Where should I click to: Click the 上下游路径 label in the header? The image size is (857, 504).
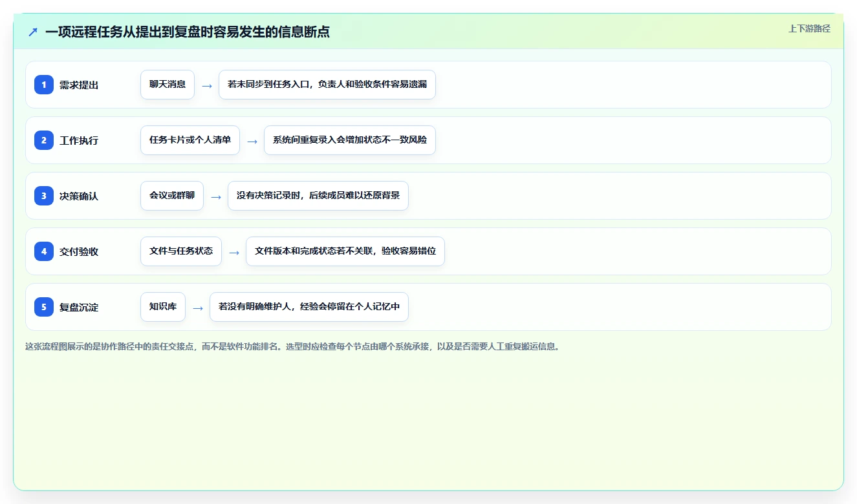pyautogui.click(x=809, y=28)
